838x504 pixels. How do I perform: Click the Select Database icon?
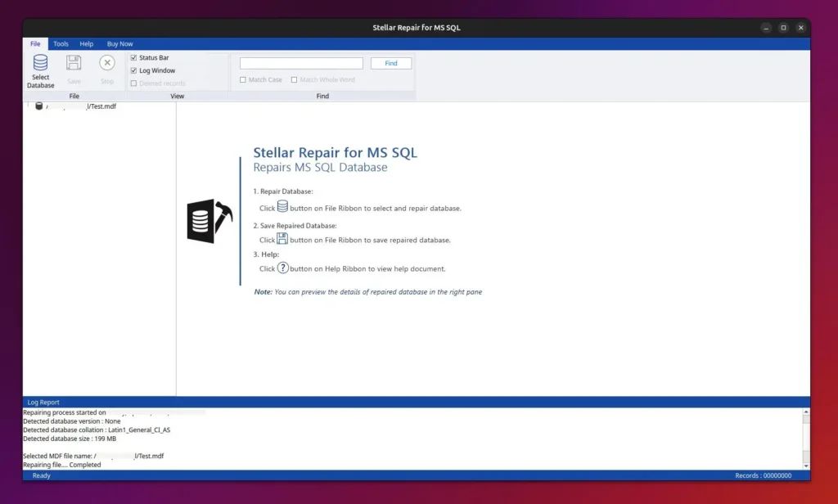pyautogui.click(x=40, y=64)
